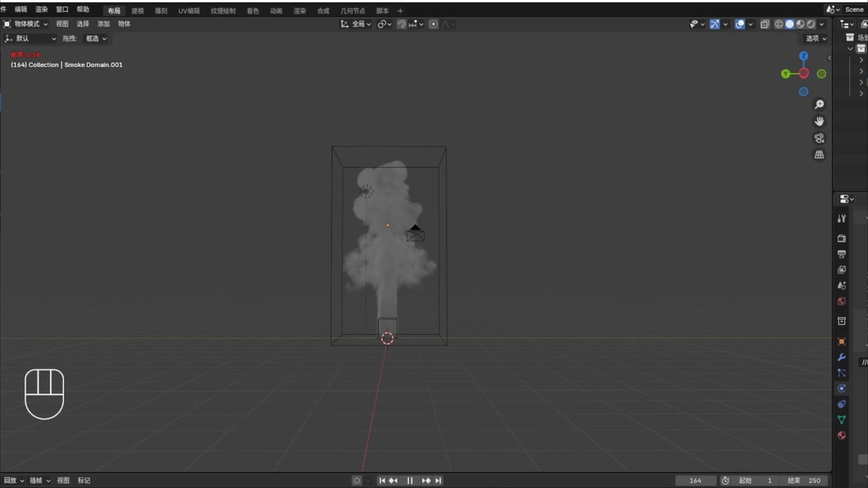Switch to the 建模 workspace tab
The height and width of the screenshot is (488, 868).
click(x=137, y=10)
